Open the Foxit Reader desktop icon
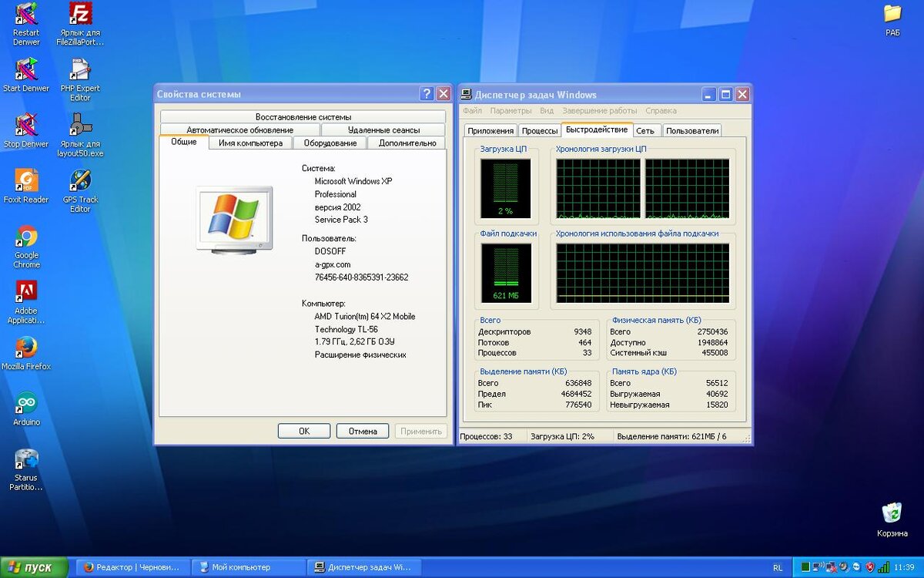This screenshot has height=578, width=924. pyautogui.click(x=26, y=180)
